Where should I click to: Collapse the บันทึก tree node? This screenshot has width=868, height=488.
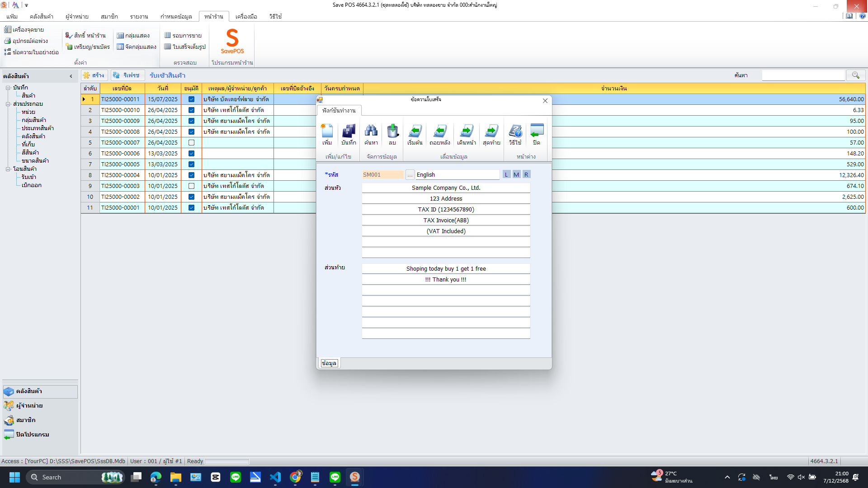coord(8,88)
